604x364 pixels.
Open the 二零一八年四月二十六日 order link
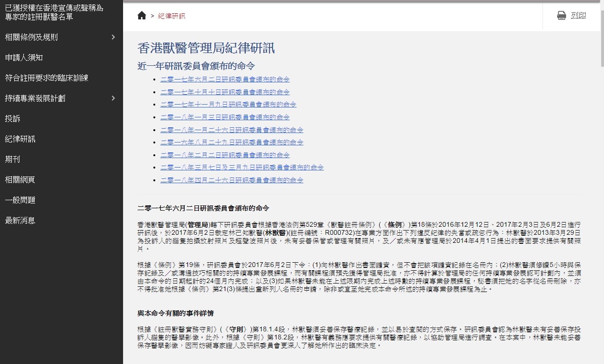pos(231,180)
